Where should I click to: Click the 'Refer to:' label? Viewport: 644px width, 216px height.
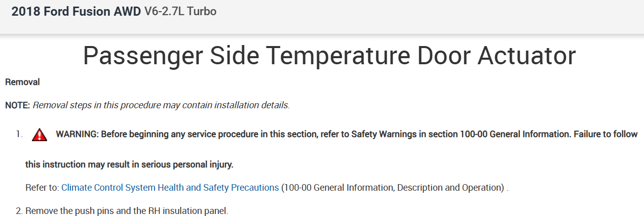point(42,188)
